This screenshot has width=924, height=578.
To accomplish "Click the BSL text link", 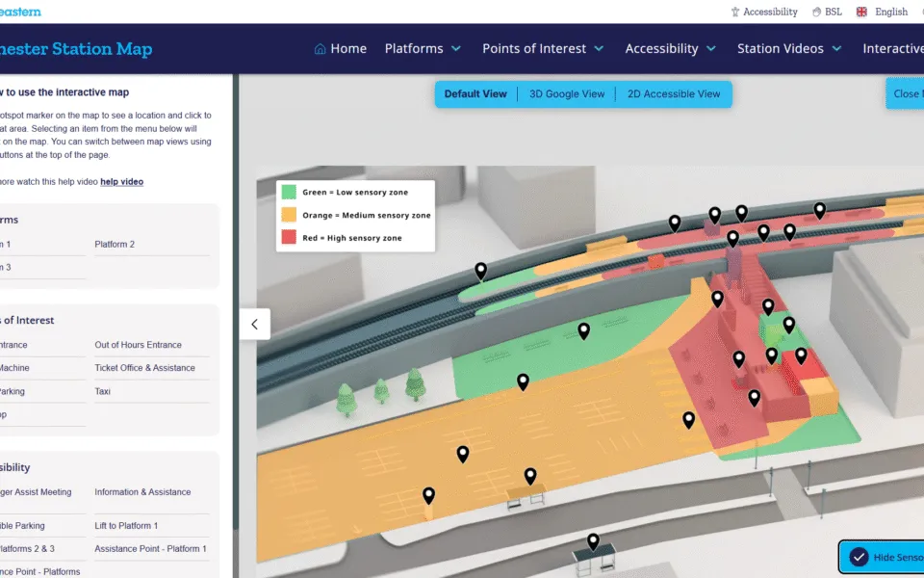I will (x=834, y=12).
